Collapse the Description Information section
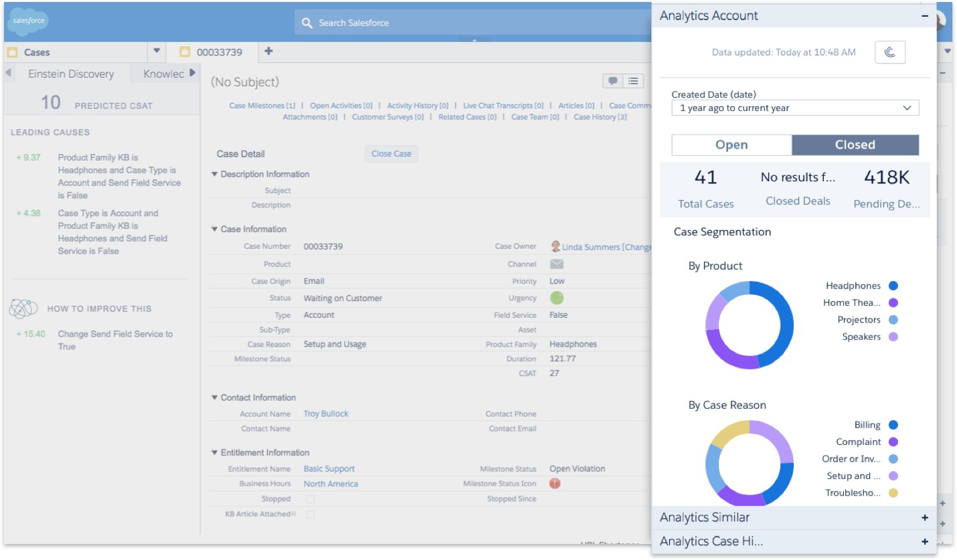The image size is (957, 560). [x=215, y=174]
